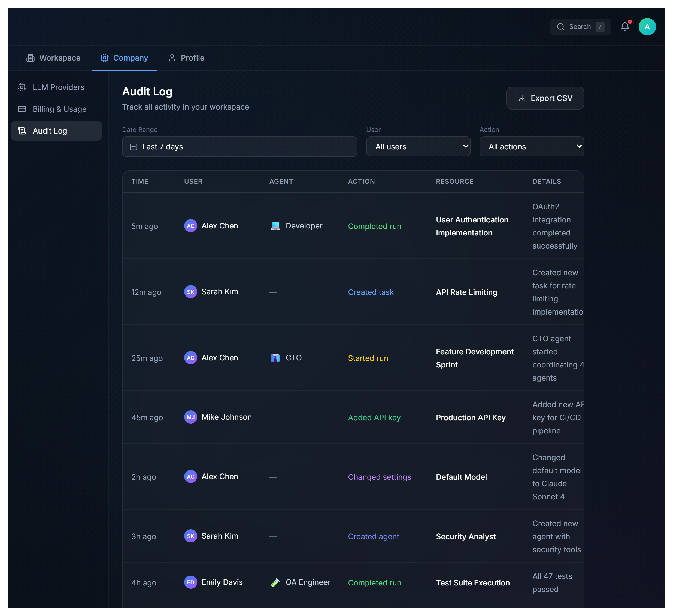Screen dimensions: 673x616
Task: Switch to the Workspace tab
Action: click(54, 58)
